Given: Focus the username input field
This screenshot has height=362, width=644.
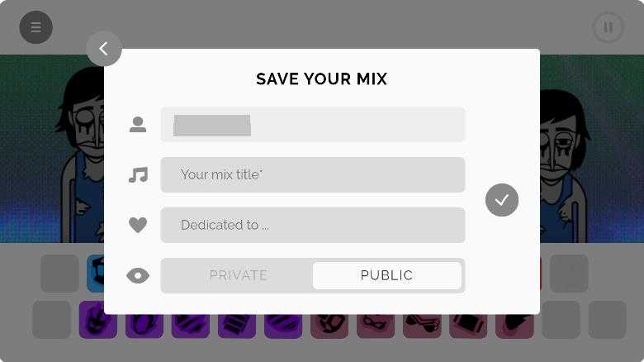Looking at the screenshot, I should pyautogui.click(x=313, y=125).
